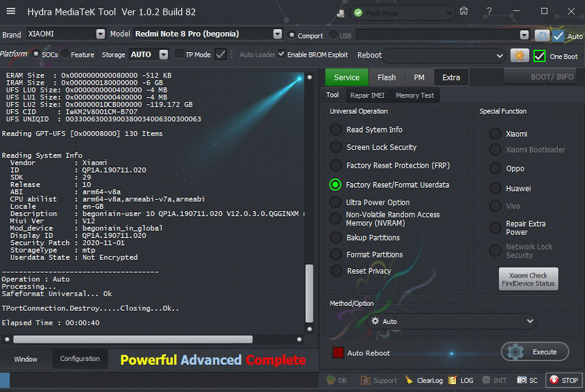Click the log vertical scrollbar thumb
The image size is (585, 392).
(309, 293)
